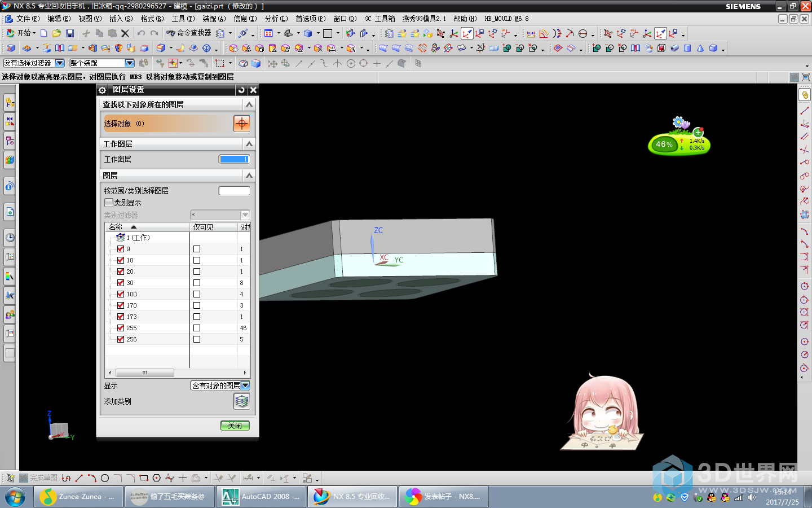The width and height of the screenshot is (812, 508).
Task: Uncheck layer 9 checkbox
Action: click(x=121, y=249)
